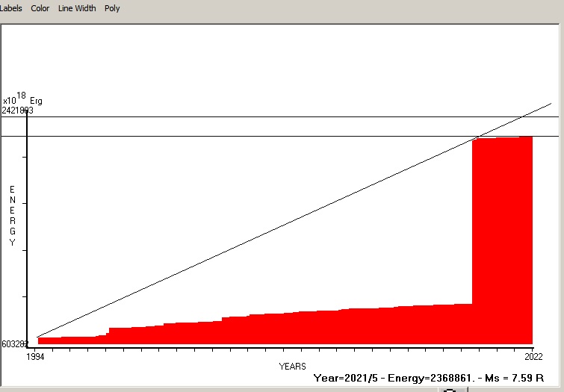564x392 pixels.
Task: Click the 2421893 maximum energy value
Action: [x=17, y=110]
